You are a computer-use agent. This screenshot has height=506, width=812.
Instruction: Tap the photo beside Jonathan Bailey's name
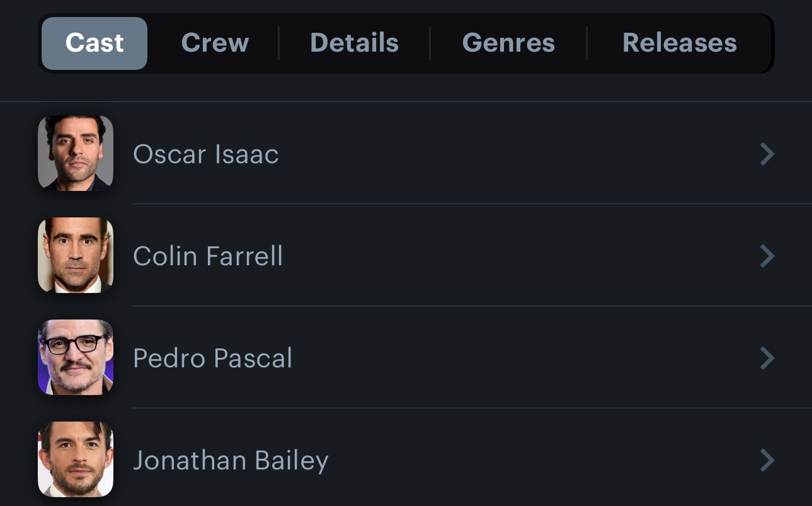(76, 459)
